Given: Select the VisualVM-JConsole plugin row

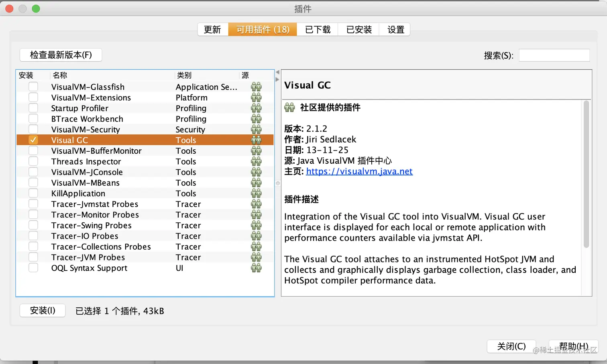Looking at the screenshot, I should (145, 172).
